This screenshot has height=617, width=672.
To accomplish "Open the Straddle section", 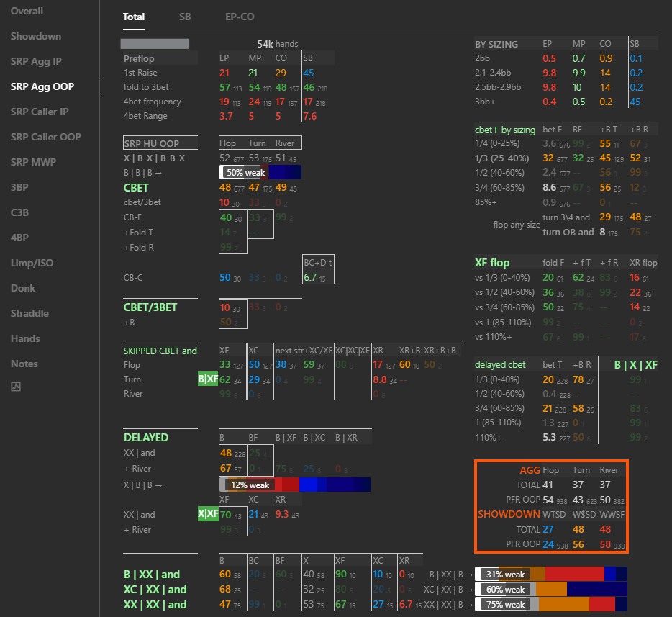I will (29, 313).
